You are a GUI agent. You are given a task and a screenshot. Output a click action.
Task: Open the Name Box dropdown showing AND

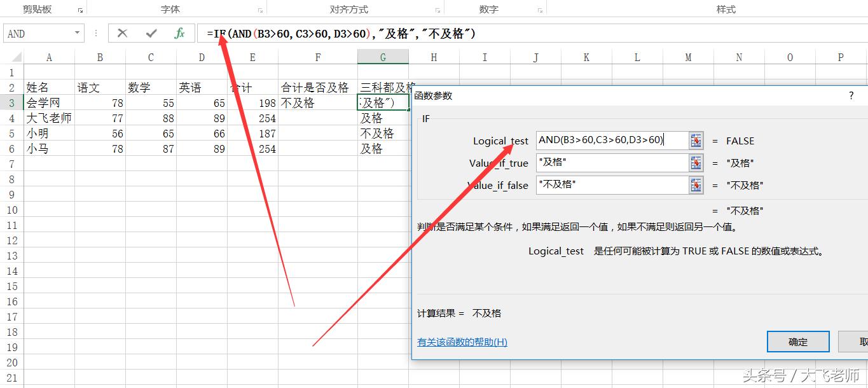pyautogui.click(x=78, y=32)
